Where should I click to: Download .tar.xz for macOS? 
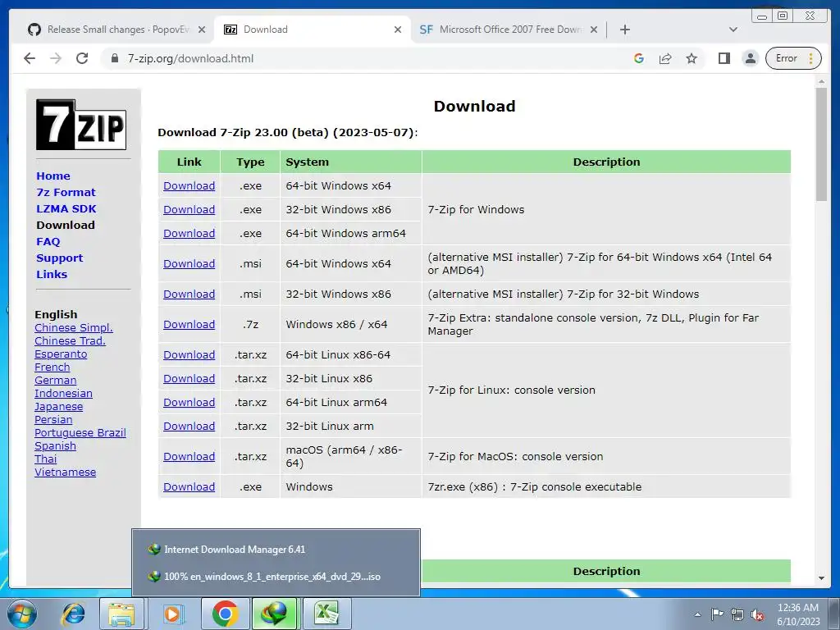(189, 456)
